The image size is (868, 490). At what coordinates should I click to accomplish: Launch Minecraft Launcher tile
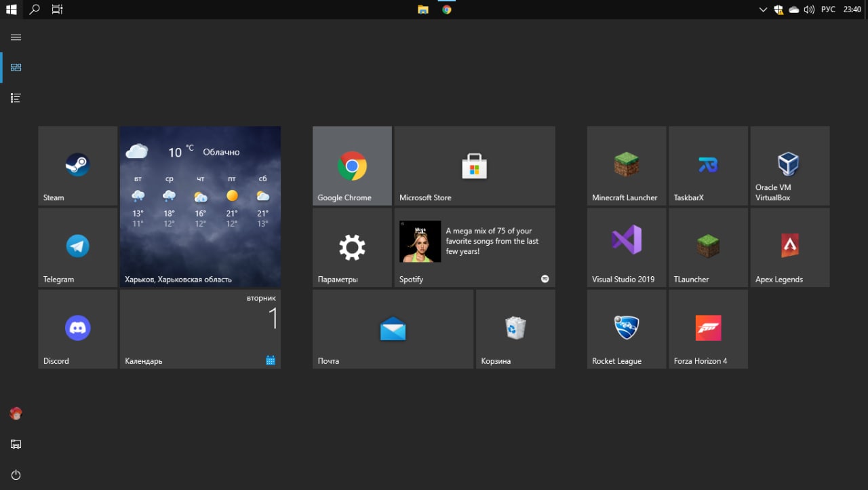coord(627,166)
